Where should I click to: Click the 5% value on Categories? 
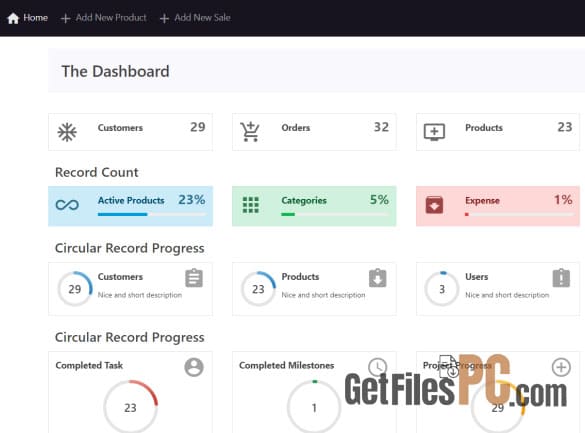(x=379, y=200)
